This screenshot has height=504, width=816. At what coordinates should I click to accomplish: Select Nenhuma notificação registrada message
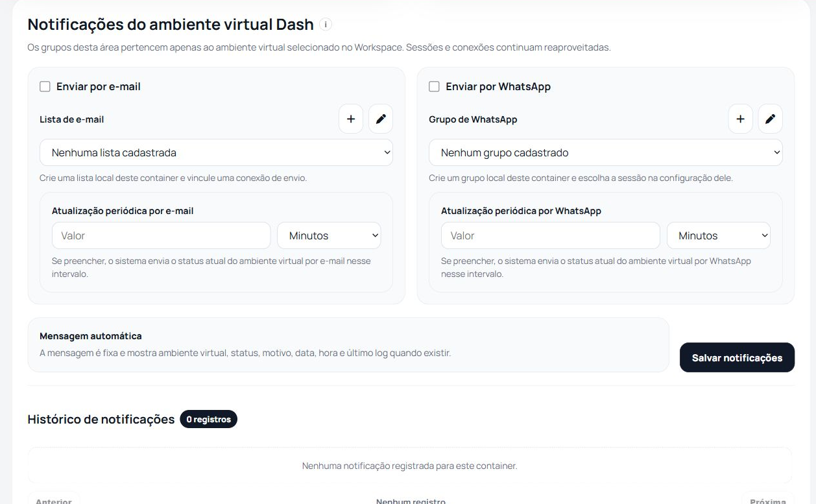(x=409, y=466)
